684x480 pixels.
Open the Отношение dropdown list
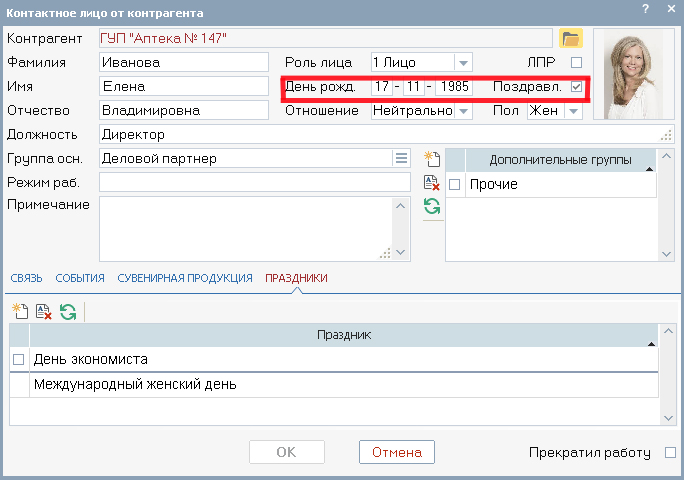[x=463, y=111]
